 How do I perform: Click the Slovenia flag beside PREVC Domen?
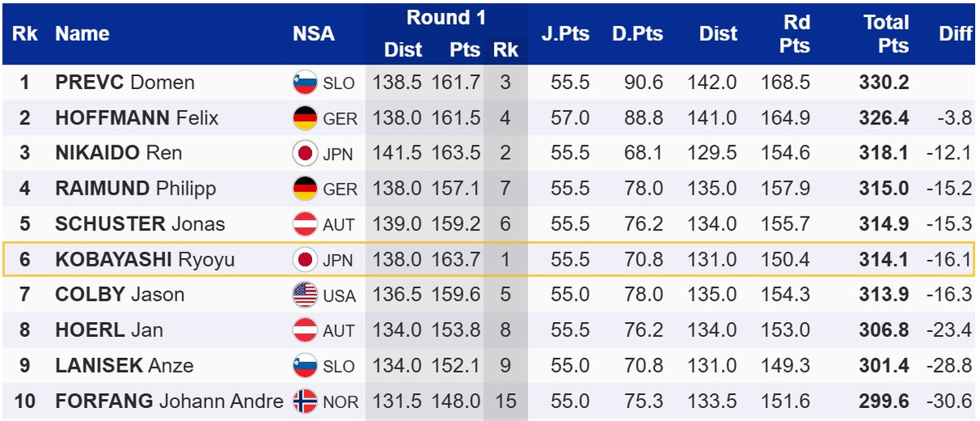coord(305,83)
